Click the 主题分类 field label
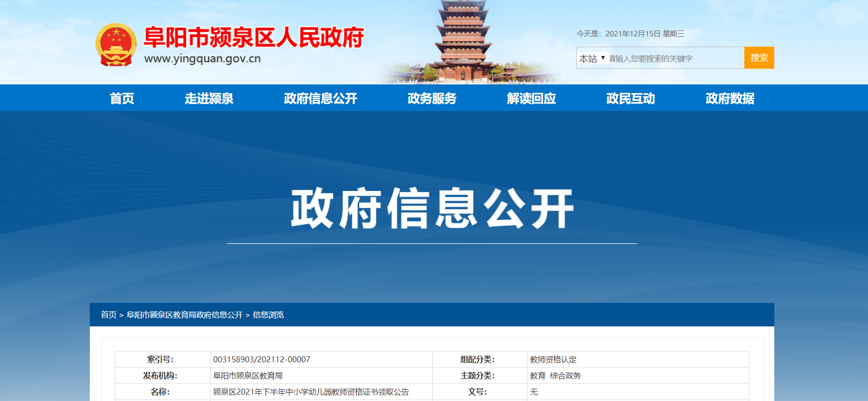Screen dimensions: 868x401 [x=477, y=375]
